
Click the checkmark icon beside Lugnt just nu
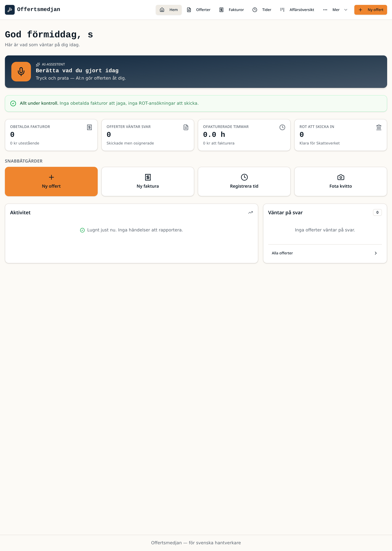pyautogui.click(x=82, y=230)
